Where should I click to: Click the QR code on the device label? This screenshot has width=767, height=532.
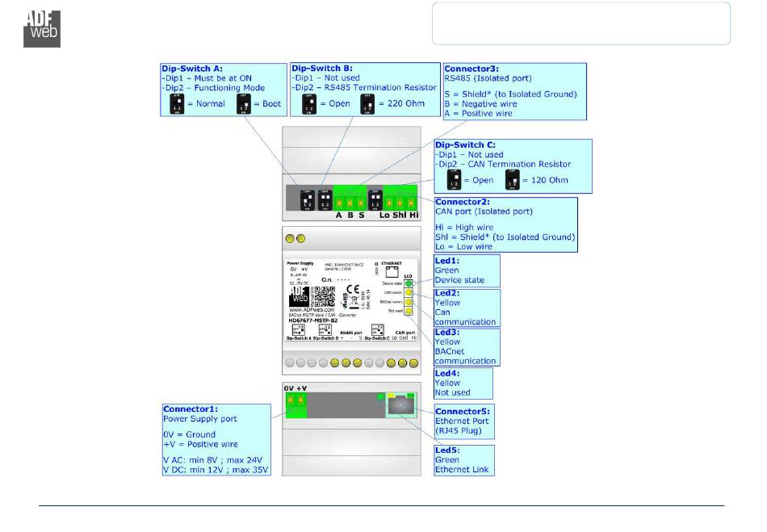pyautogui.click(x=324, y=296)
